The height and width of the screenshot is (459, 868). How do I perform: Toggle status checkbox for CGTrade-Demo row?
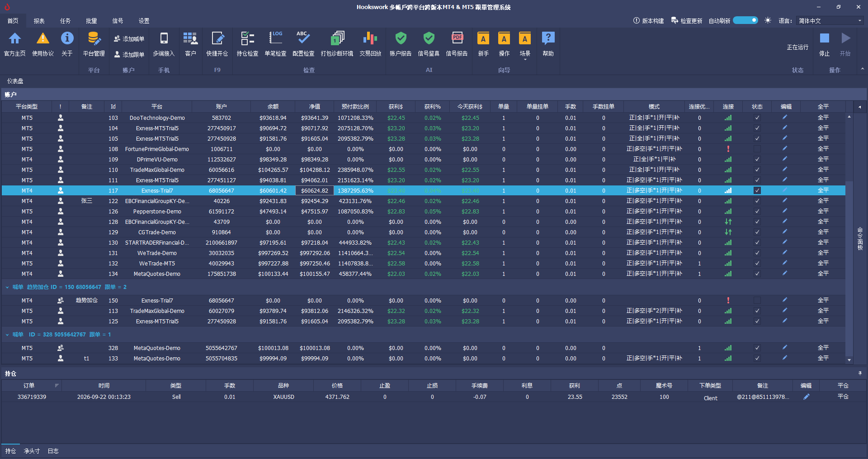click(757, 232)
